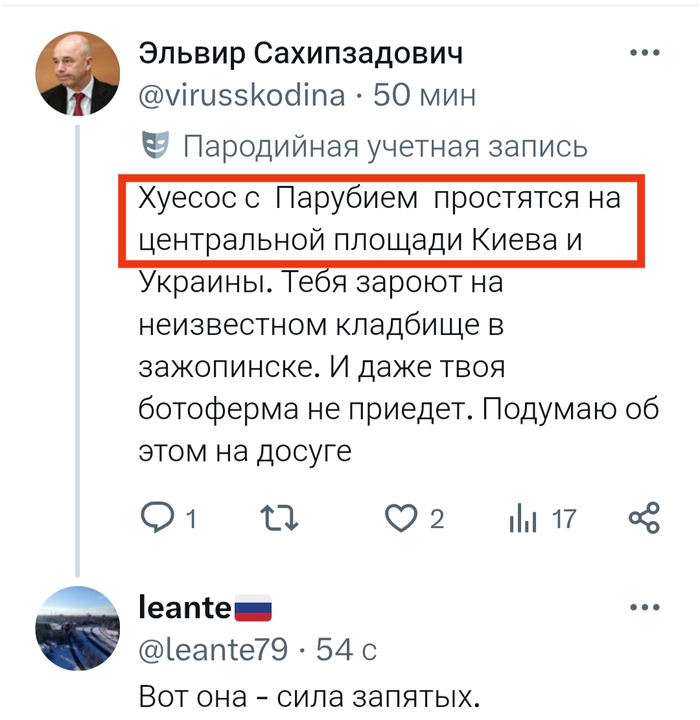The height and width of the screenshot is (720, 700).
Task: Click the display name Эльвир Сахипзадович
Action: coord(301,53)
